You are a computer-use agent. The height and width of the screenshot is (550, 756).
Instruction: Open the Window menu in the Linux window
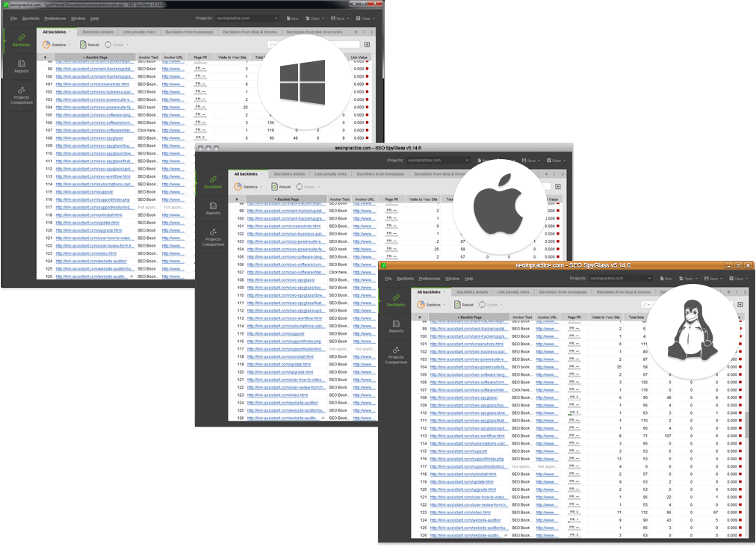click(x=452, y=279)
